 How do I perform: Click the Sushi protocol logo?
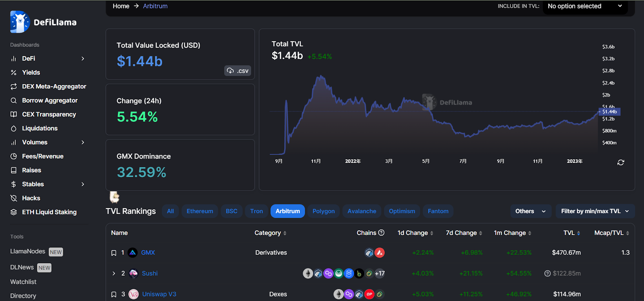[x=133, y=274]
